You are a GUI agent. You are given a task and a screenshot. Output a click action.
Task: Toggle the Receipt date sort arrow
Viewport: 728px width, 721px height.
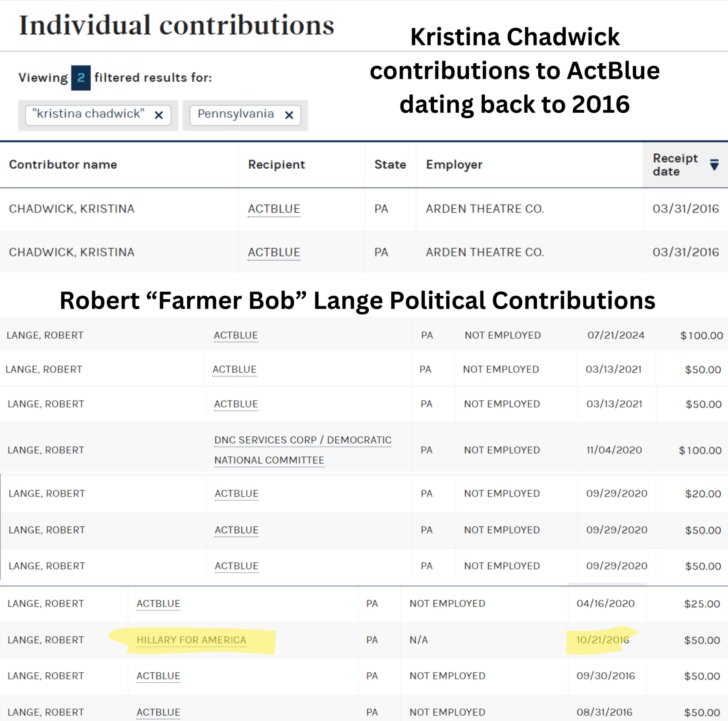point(714,165)
